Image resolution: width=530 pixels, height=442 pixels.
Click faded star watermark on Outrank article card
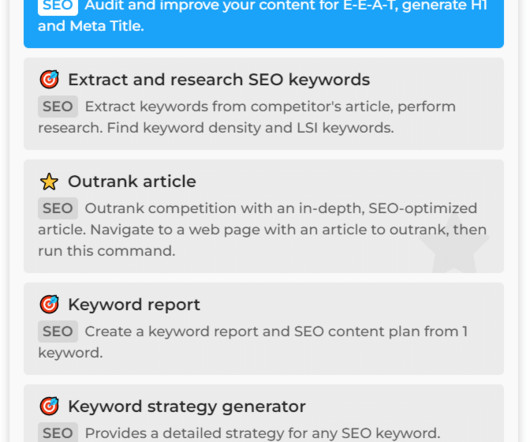454,243
